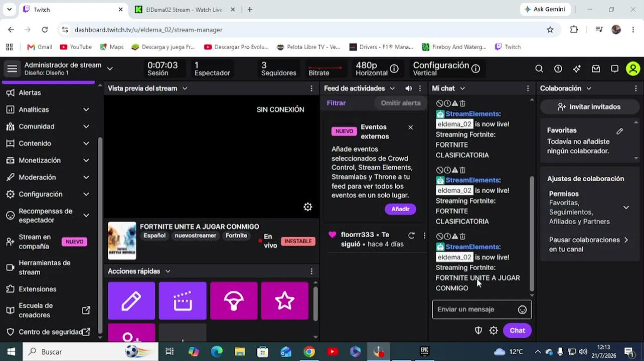This screenshot has height=361, width=644.
Task: Expand the Analíticas sidebar section
Action: [86, 109]
